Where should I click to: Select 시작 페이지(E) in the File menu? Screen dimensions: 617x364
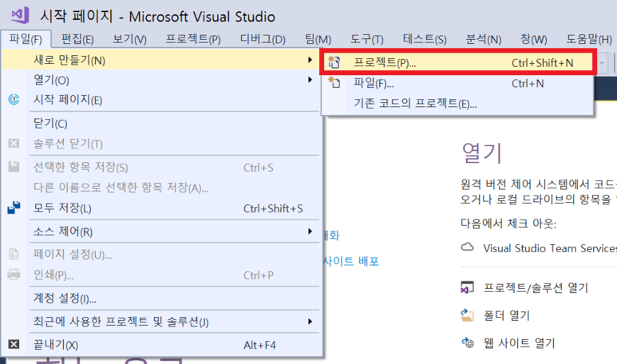click(160, 100)
